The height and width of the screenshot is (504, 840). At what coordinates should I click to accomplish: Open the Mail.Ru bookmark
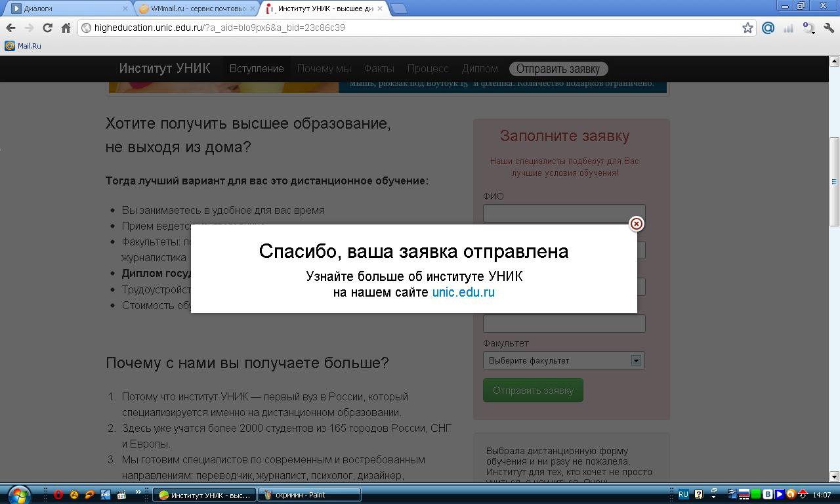tap(23, 46)
